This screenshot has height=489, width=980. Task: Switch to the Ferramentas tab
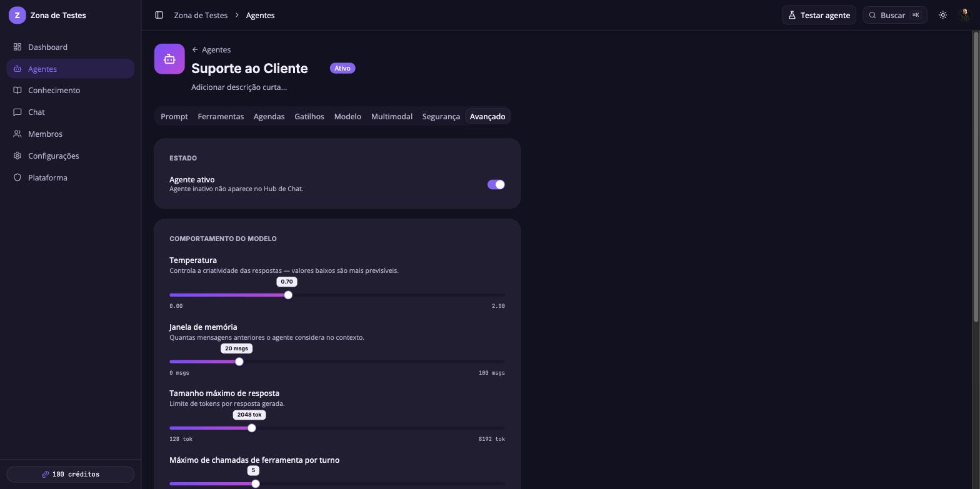click(x=221, y=116)
